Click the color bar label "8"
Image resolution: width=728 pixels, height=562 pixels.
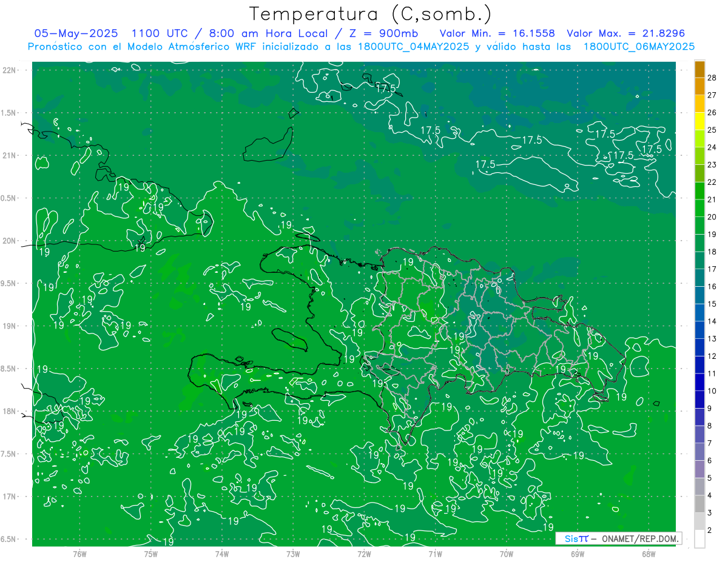[x=710, y=426]
